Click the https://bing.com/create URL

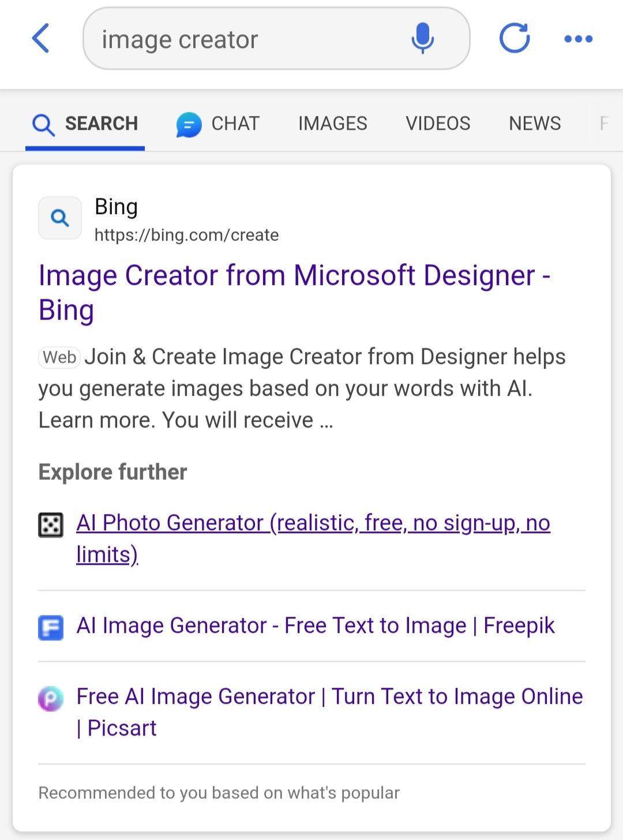coord(186,235)
